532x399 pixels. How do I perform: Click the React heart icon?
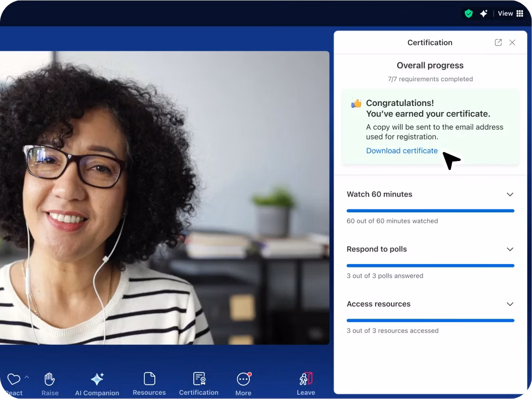(13, 380)
